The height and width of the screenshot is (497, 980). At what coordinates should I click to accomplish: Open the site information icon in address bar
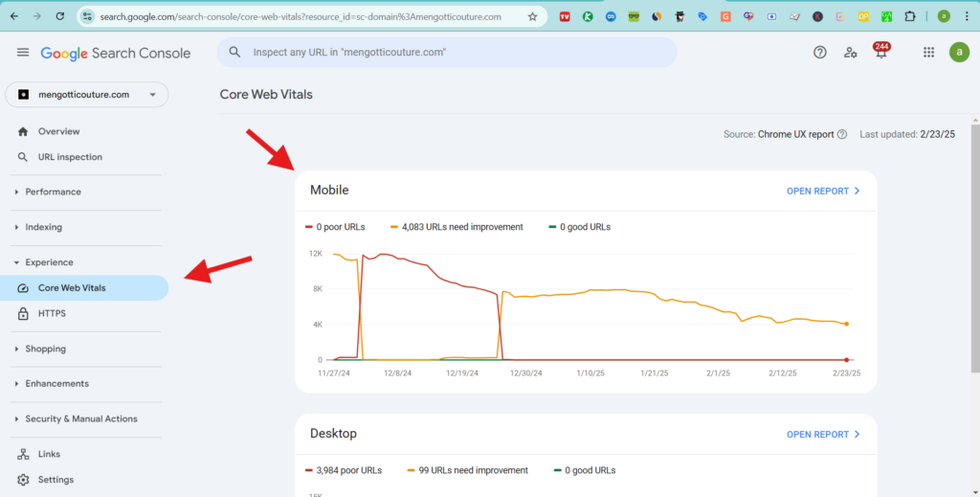click(x=87, y=17)
